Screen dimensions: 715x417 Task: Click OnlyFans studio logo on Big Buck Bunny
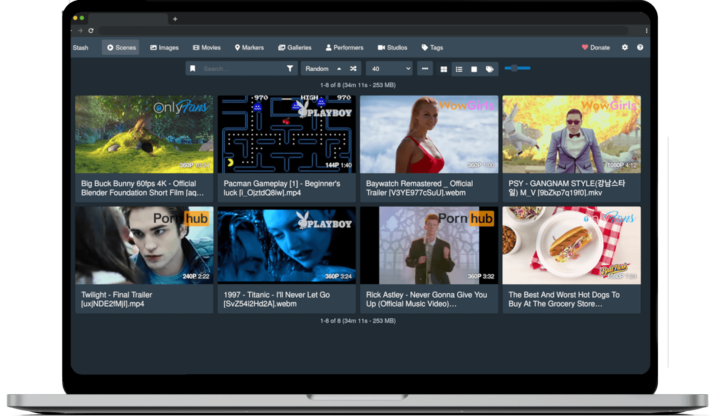coord(181,107)
